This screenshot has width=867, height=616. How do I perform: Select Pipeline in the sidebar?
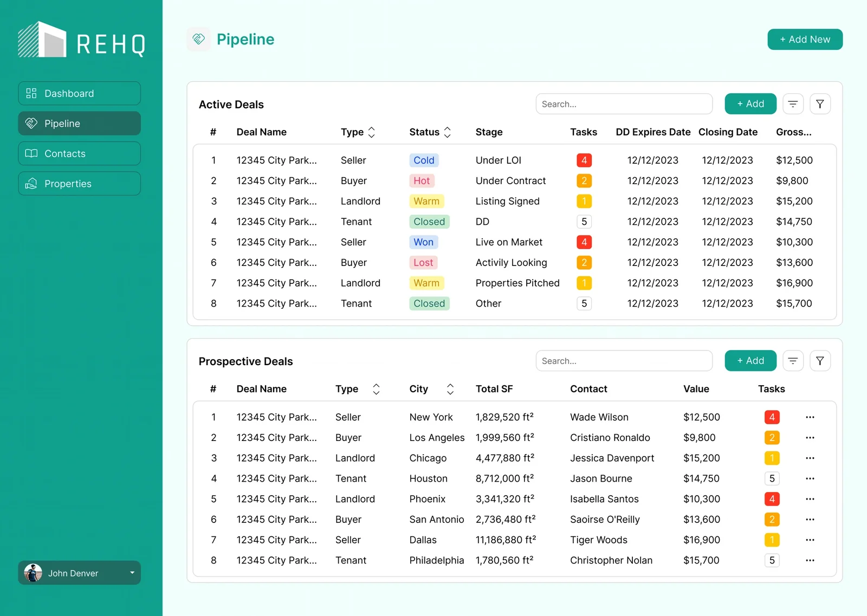point(79,124)
